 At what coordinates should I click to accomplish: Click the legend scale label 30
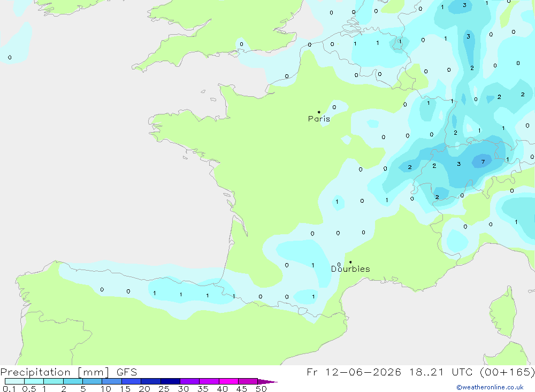point(183,389)
